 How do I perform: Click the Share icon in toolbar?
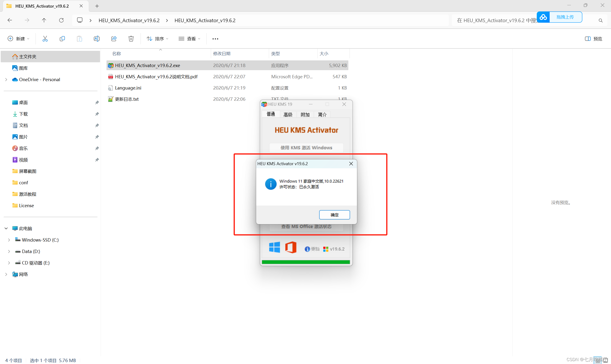pyautogui.click(x=114, y=39)
